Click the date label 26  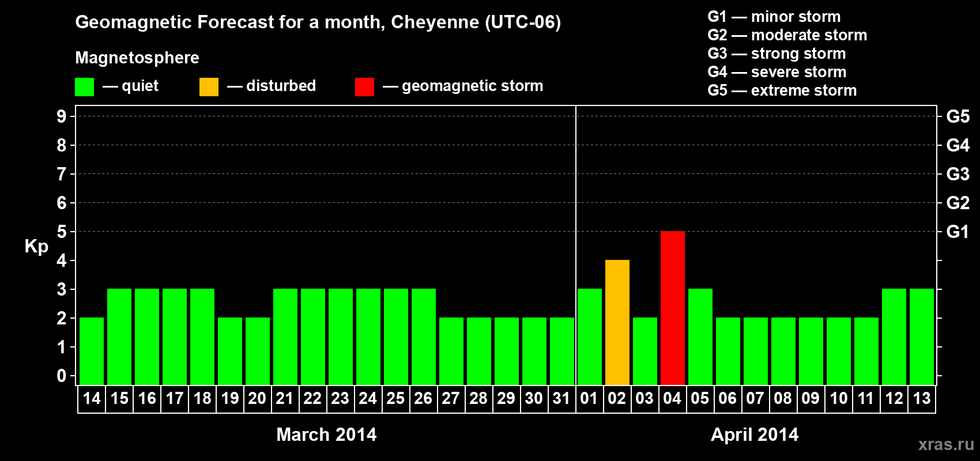coord(423,398)
